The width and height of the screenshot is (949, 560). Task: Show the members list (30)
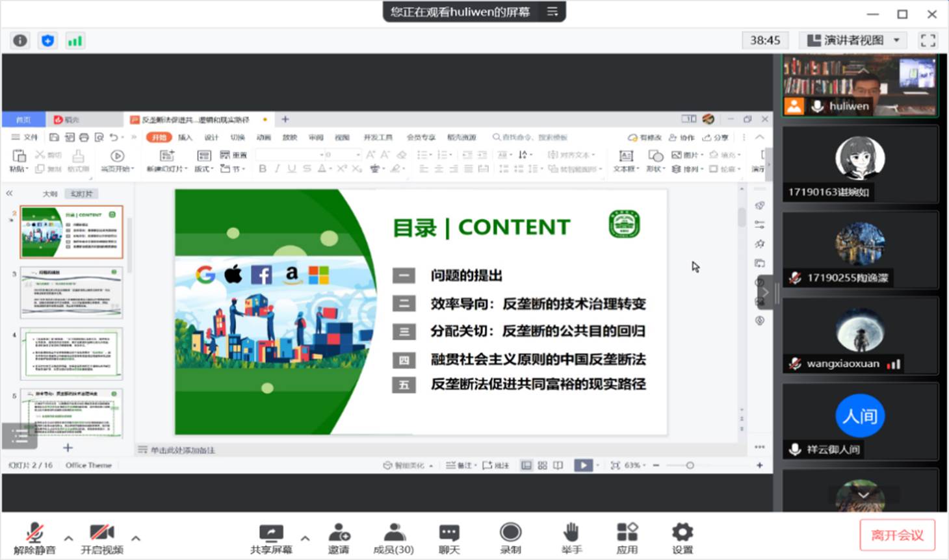393,538
